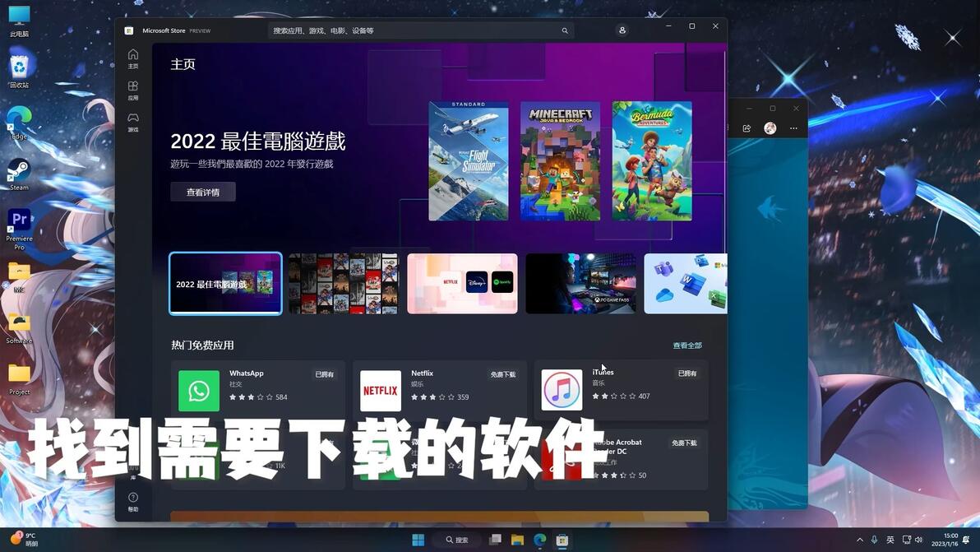Click the microphone icon in system tray
This screenshot has width=980, height=552.
(875, 540)
